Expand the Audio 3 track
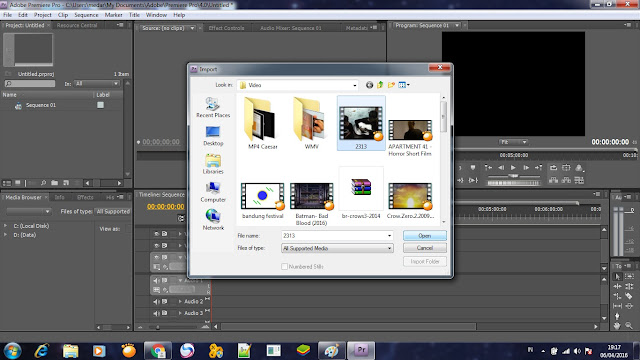 [180, 313]
